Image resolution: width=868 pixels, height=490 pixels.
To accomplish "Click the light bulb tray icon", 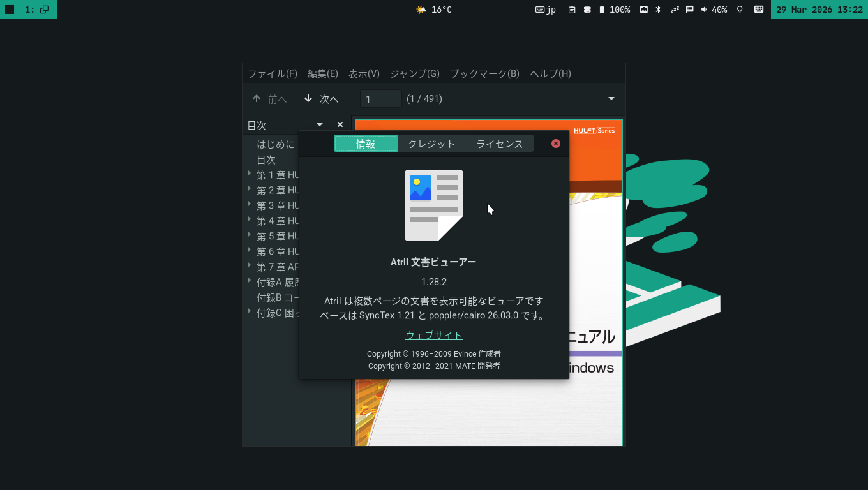I will pyautogui.click(x=740, y=10).
